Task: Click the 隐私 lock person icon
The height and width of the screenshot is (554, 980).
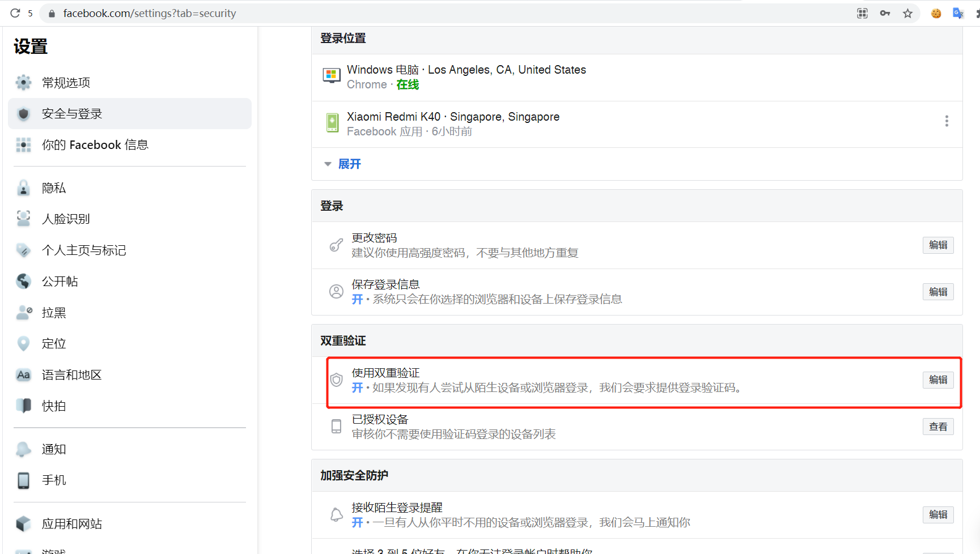Action: coord(23,188)
